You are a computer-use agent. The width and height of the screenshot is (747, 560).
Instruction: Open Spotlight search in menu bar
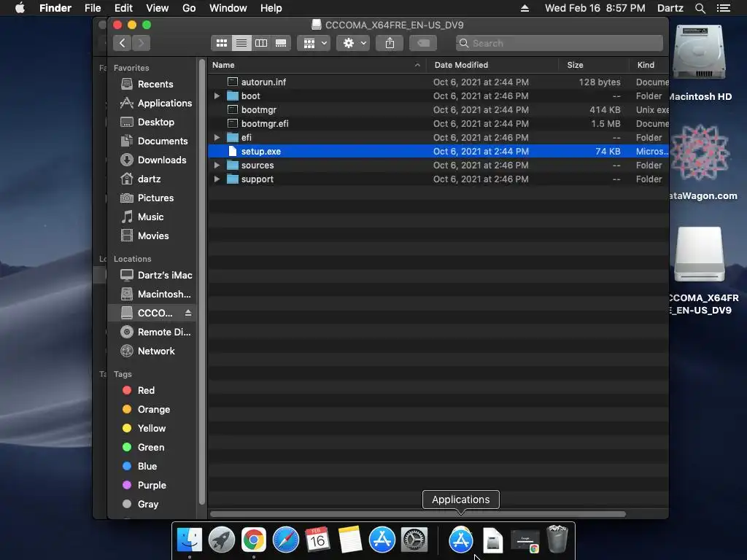coord(700,8)
